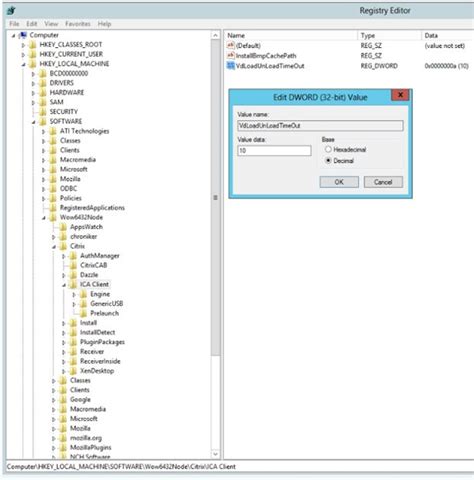The width and height of the screenshot is (474, 480).
Task: Collapse the Citrix key
Action: coord(54,247)
